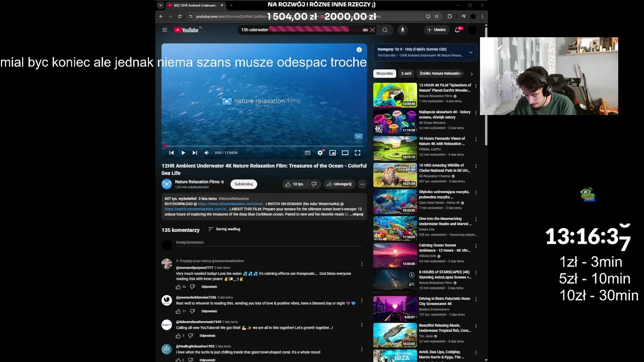The image size is (644, 362).
Task: Toggle theater mode
Action: click(x=345, y=153)
